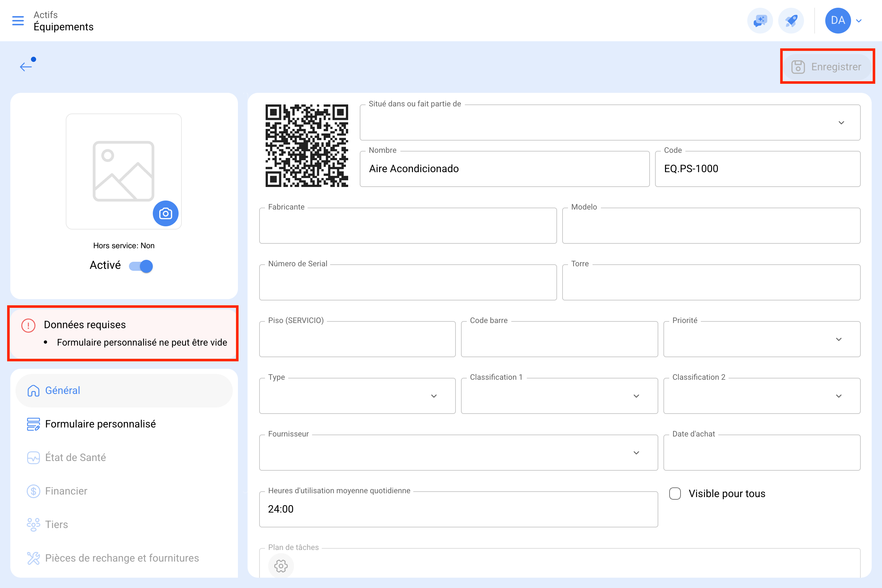Focus the Fabricante input field

407,226
